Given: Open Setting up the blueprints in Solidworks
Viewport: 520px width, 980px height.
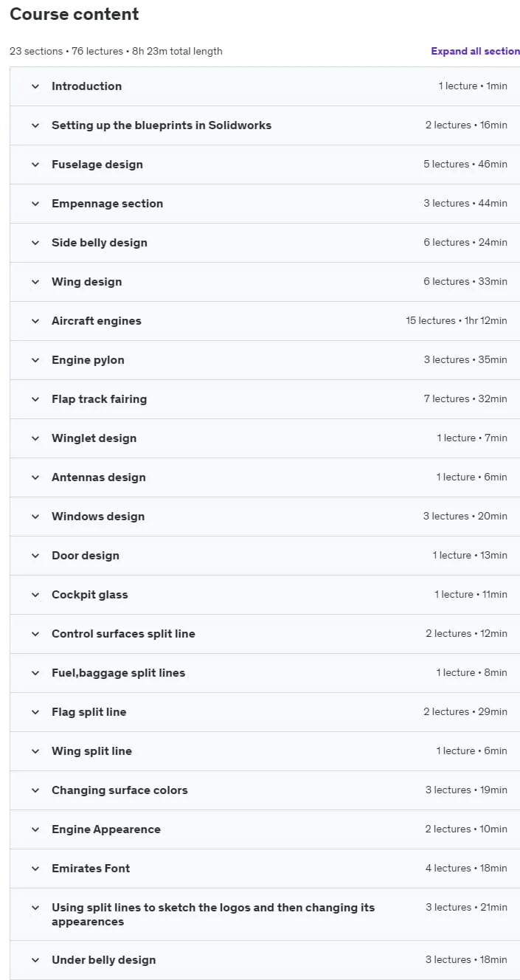Looking at the screenshot, I should (x=265, y=125).
